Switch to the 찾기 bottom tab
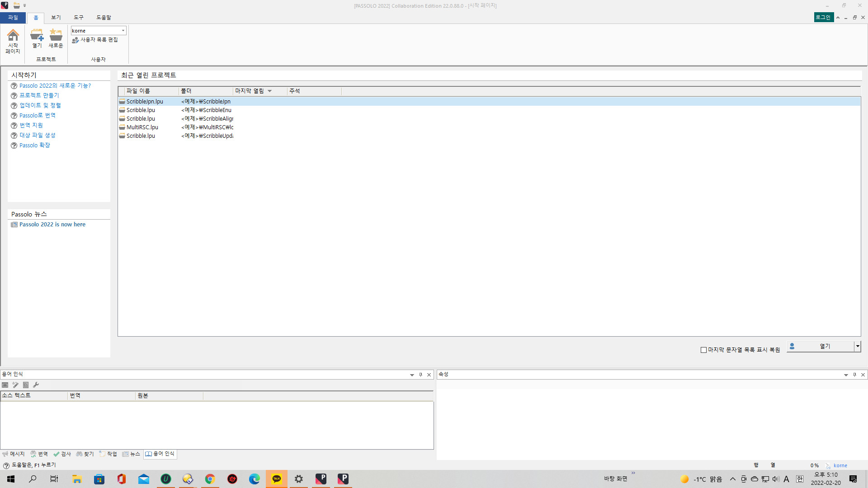This screenshot has height=488, width=868. (x=85, y=454)
